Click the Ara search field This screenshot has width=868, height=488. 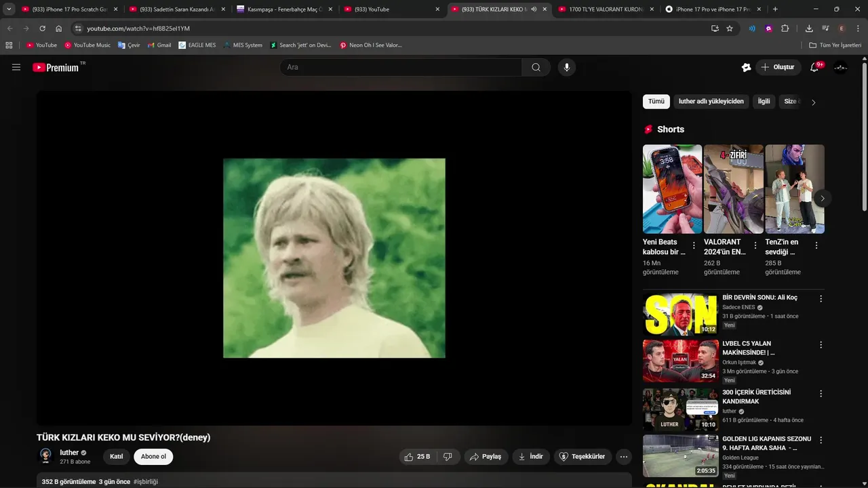(x=401, y=67)
